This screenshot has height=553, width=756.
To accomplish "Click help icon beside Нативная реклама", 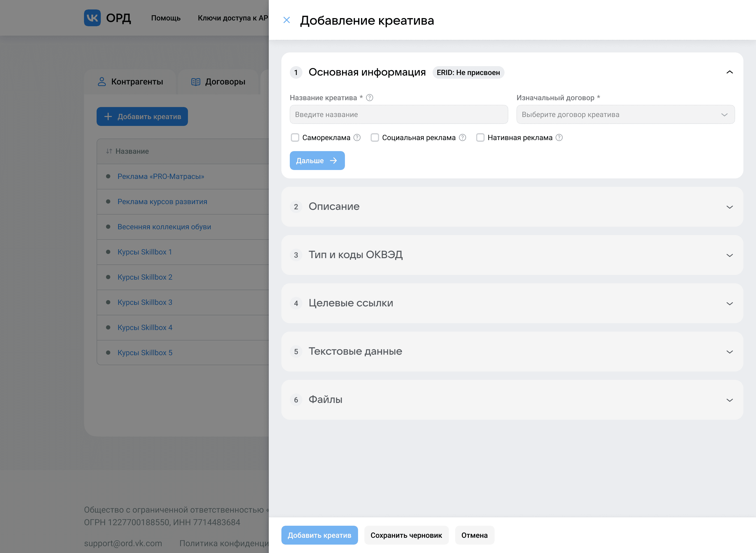I will (x=559, y=137).
